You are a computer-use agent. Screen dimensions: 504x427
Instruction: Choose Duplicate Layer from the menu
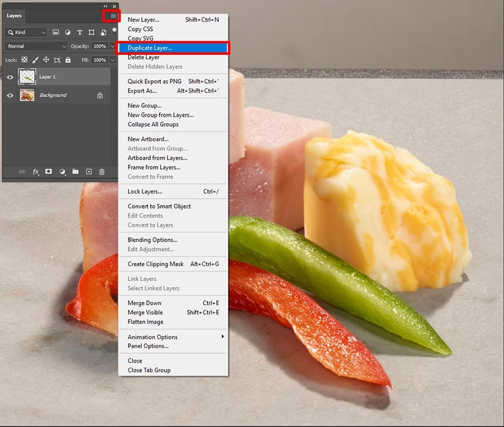pyautogui.click(x=158, y=47)
